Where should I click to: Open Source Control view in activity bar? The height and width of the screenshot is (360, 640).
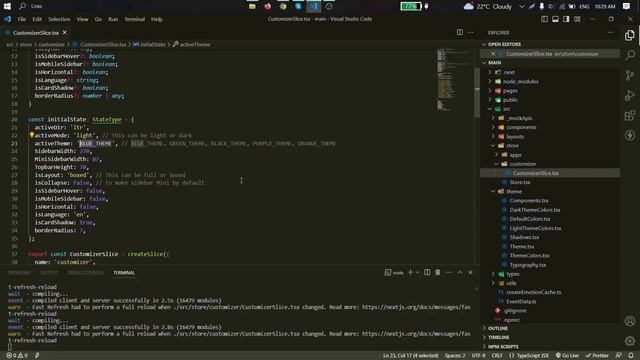tap(630, 75)
